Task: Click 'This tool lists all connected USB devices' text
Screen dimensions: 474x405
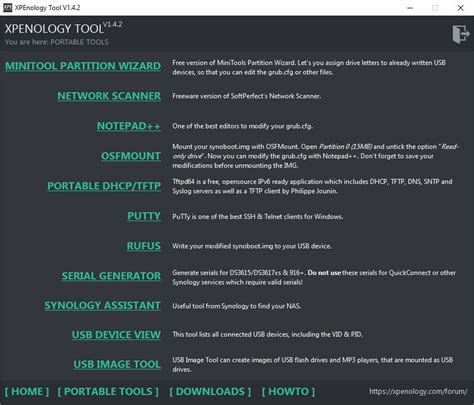Action: [x=267, y=334]
